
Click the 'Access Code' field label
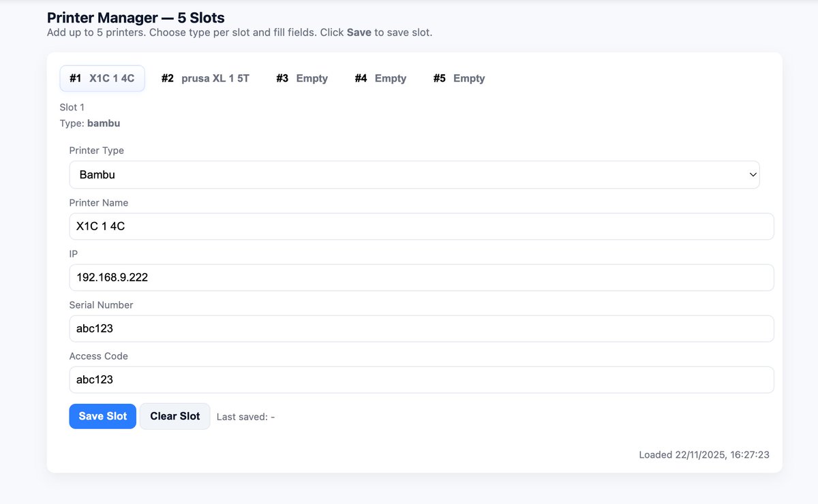(x=99, y=356)
